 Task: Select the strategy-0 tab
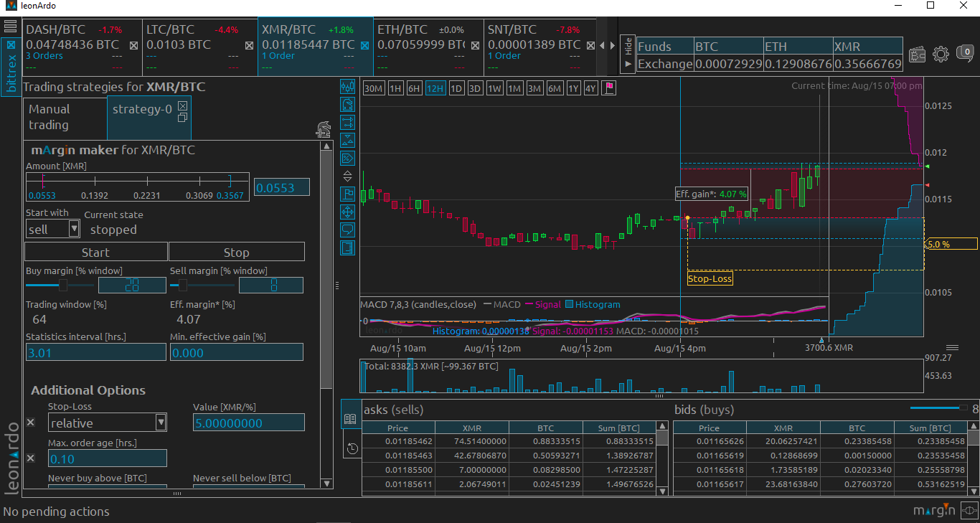point(149,118)
